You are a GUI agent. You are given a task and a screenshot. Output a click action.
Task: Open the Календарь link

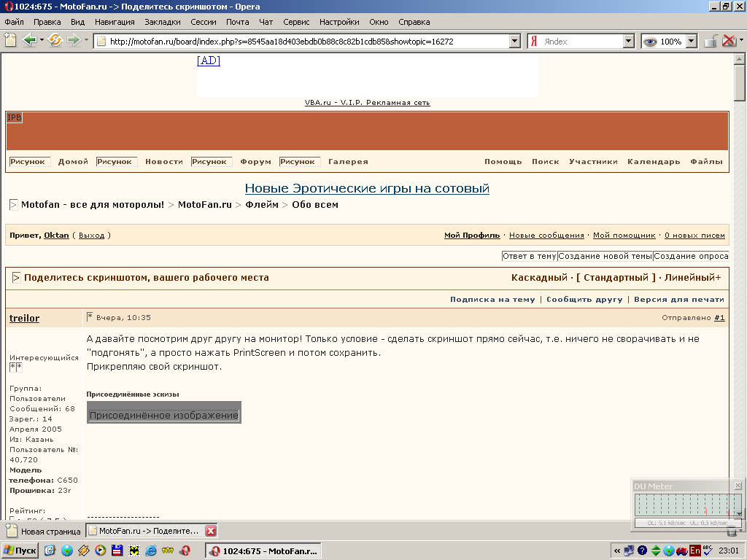pos(654,161)
